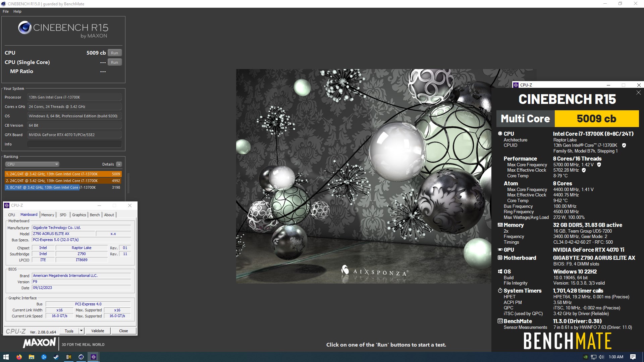Launch Firefox from the taskbar
644x362 pixels.
(19, 357)
